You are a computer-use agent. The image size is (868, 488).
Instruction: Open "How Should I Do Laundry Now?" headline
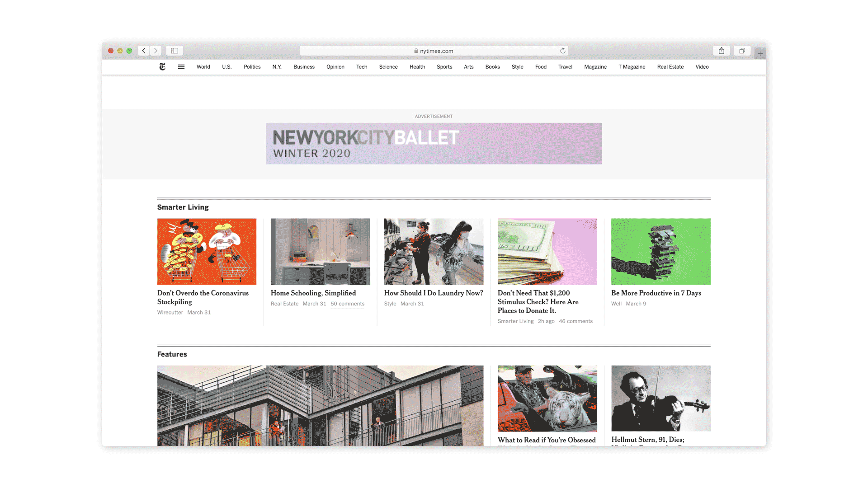pos(433,293)
